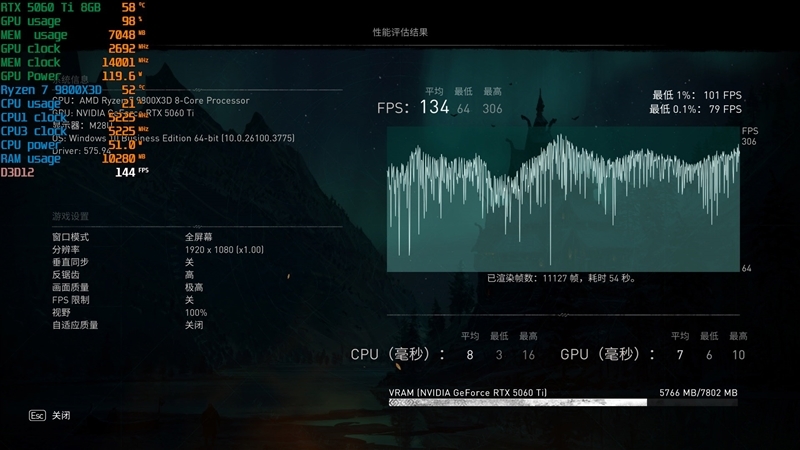Click the 最低 0.1%: 79 FPS text
800x450 pixels.
695,109
